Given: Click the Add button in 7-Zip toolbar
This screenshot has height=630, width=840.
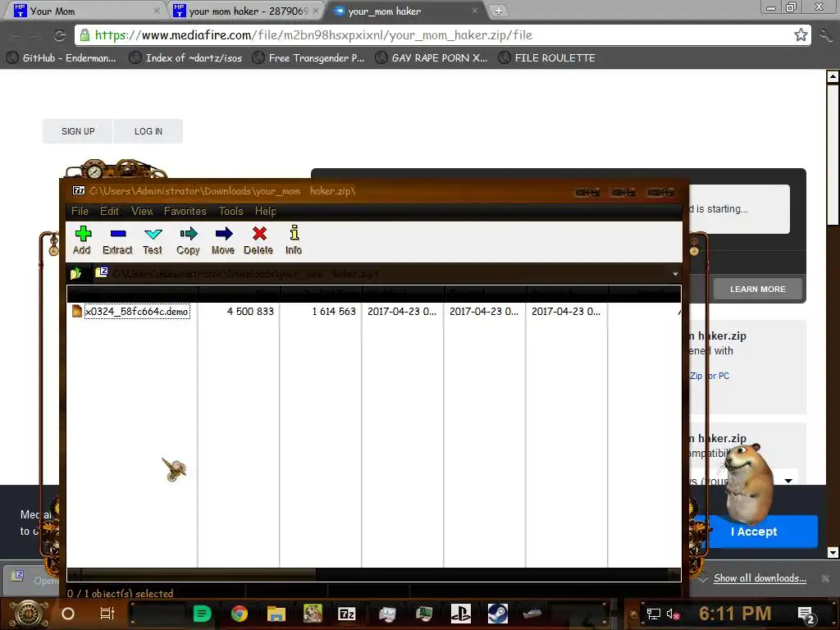Looking at the screenshot, I should 82,240.
